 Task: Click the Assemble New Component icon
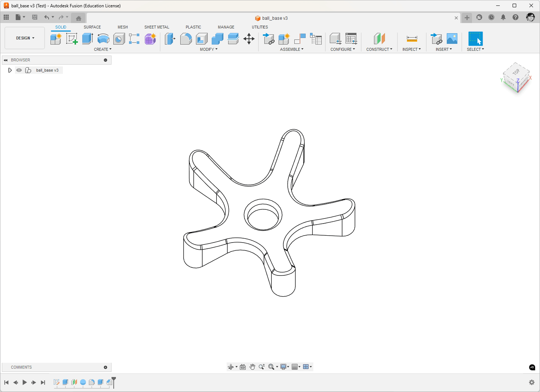click(284, 39)
